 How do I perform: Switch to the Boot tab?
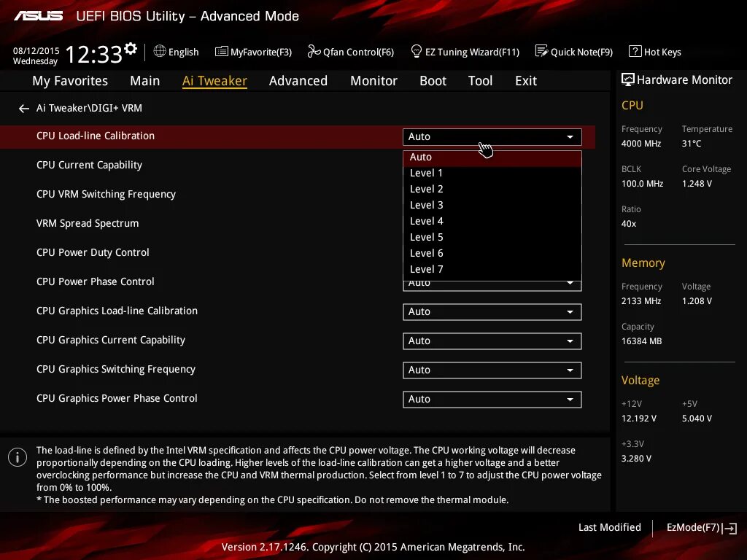coord(433,81)
